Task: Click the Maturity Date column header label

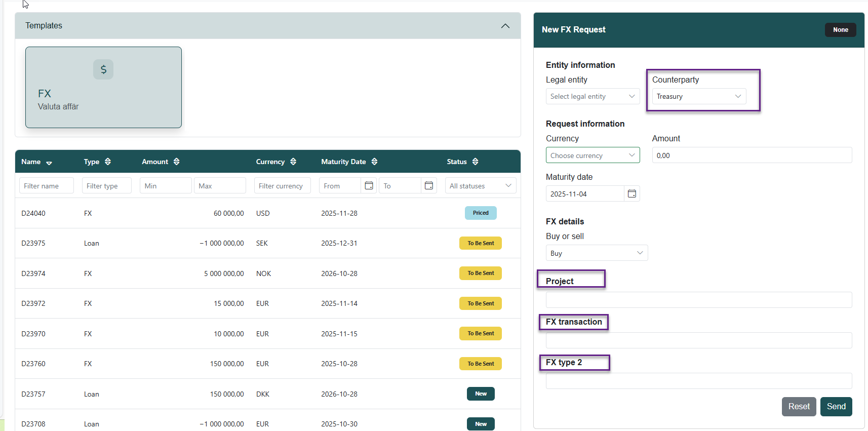Action: pyautogui.click(x=343, y=162)
